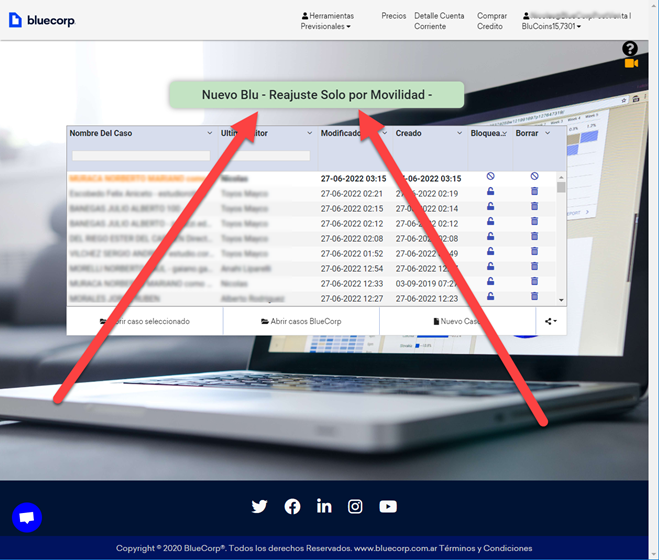Image resolution: width=659 pixels, height=560 pixels.
Task: Click Nuevo Blu - Reajuste Solo por Movilidad banner
Action: tap(316, 95)
